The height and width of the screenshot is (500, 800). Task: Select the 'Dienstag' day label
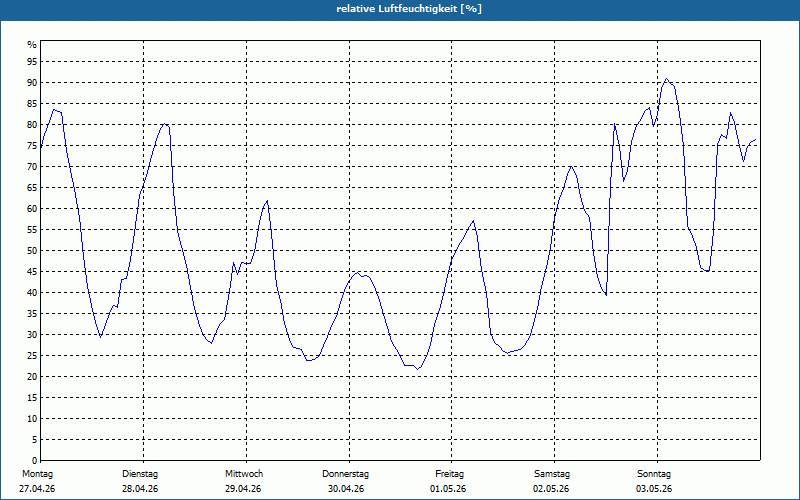pyautogui.click(x=140, y=474)
